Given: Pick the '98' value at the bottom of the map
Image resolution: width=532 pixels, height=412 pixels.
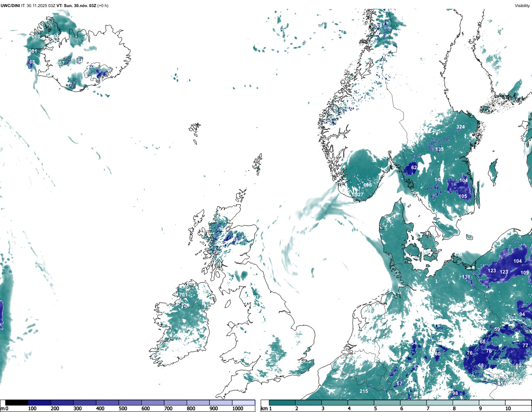Looking at the screenshot, I should click(455, 393).
